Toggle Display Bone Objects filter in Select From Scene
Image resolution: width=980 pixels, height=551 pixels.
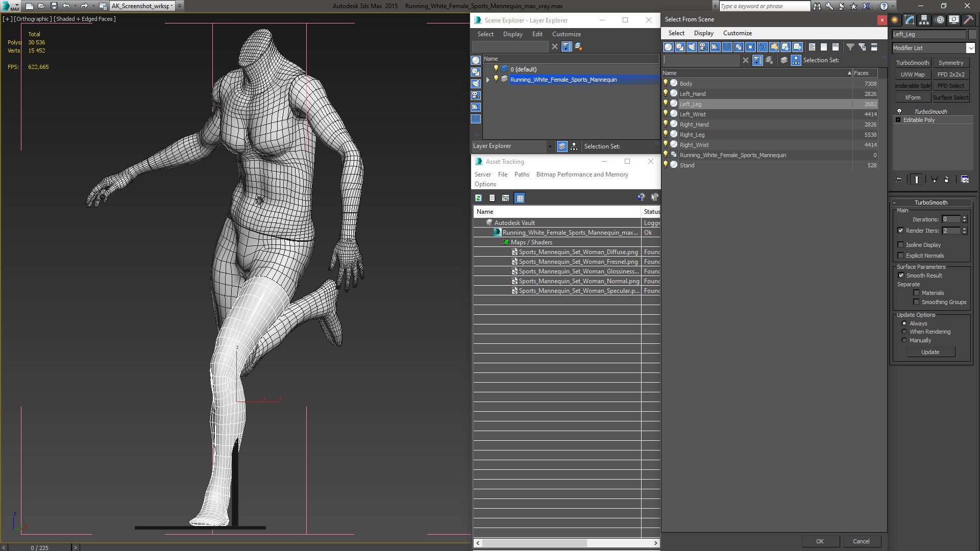point(762,47)
